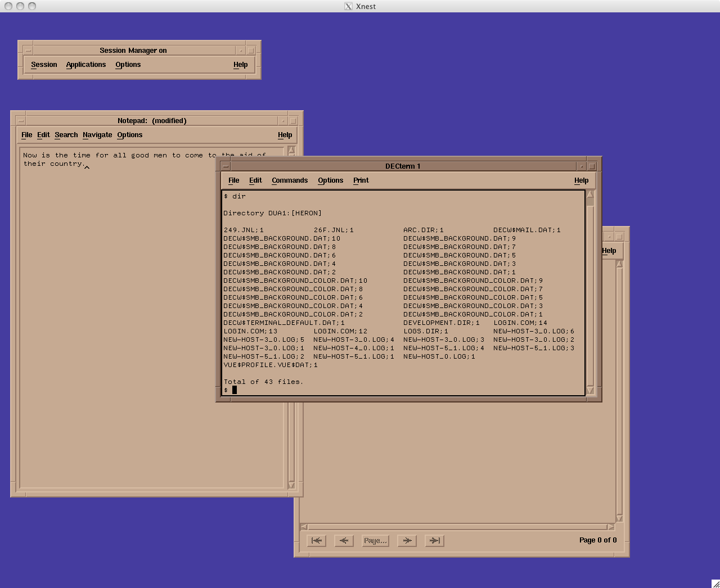Open the Navigate menu in Notepad
720x588 pixels.
(97, 135)
